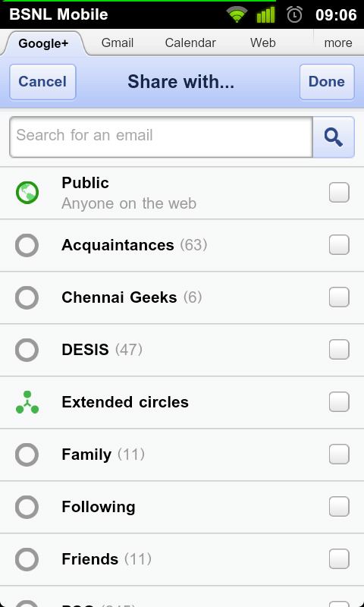Focus the Search for an email field
The width and height of the screenshot is (364, 607).
pyautogui.click(x=161, y=137)
